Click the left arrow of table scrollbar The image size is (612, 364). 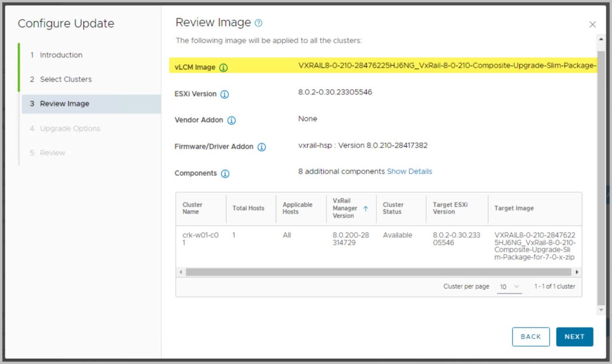click(x=180, y=272)
